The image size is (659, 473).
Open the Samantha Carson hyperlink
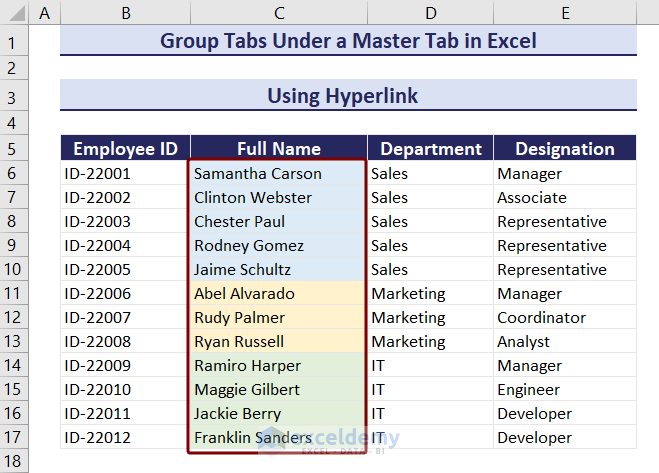(x=257, y=174)
